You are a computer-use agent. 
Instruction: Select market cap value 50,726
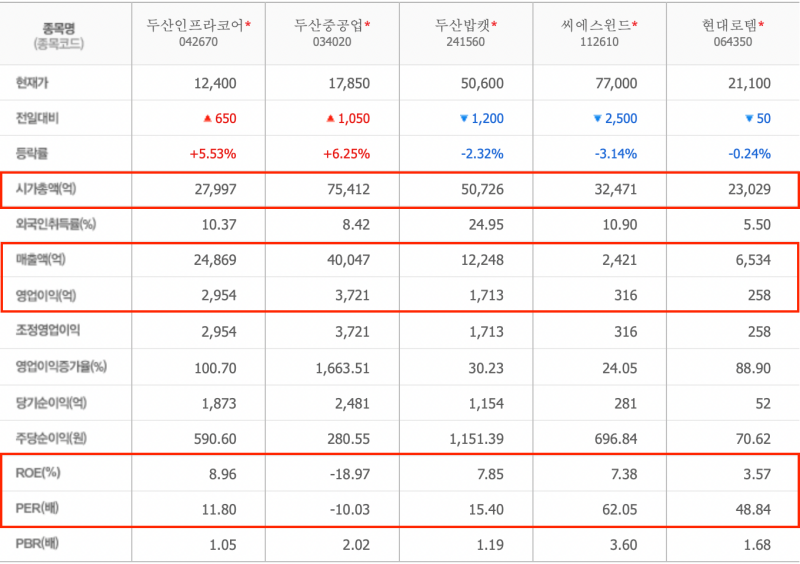pos(482,189)
